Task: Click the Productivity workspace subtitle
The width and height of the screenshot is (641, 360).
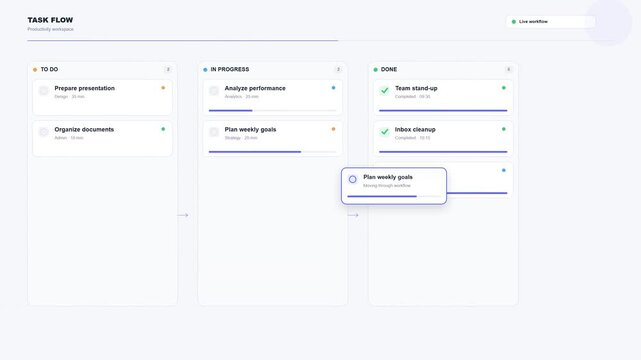Action: click(51, 29)
